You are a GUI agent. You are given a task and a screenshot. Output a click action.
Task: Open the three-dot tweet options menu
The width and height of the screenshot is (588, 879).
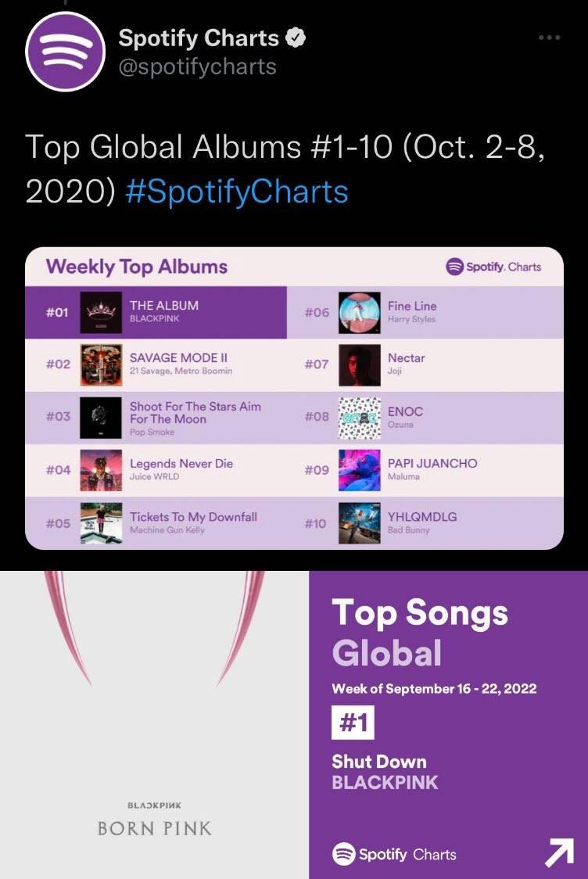549,38
